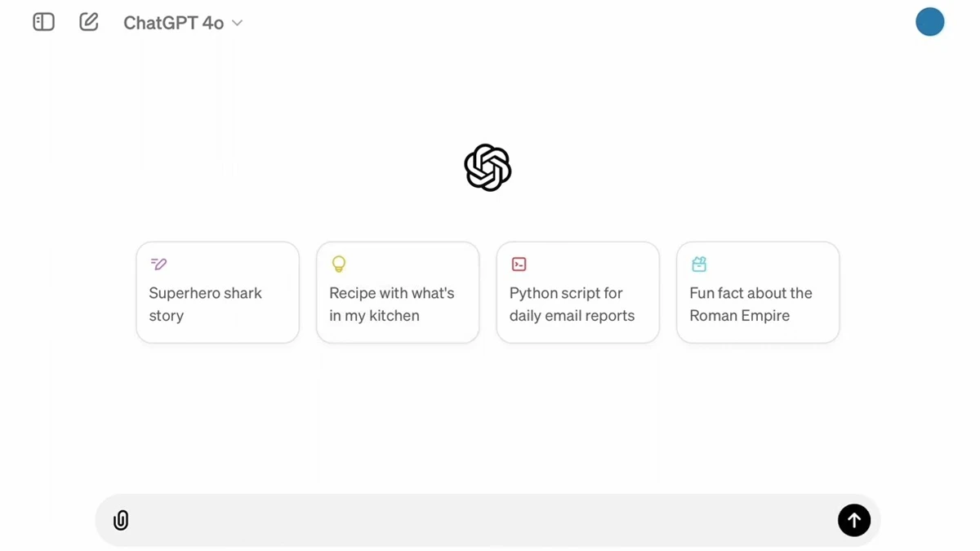Send message with the up arrow button
Image resolution: width=980 pixels, height=551 pixels.
854,520
